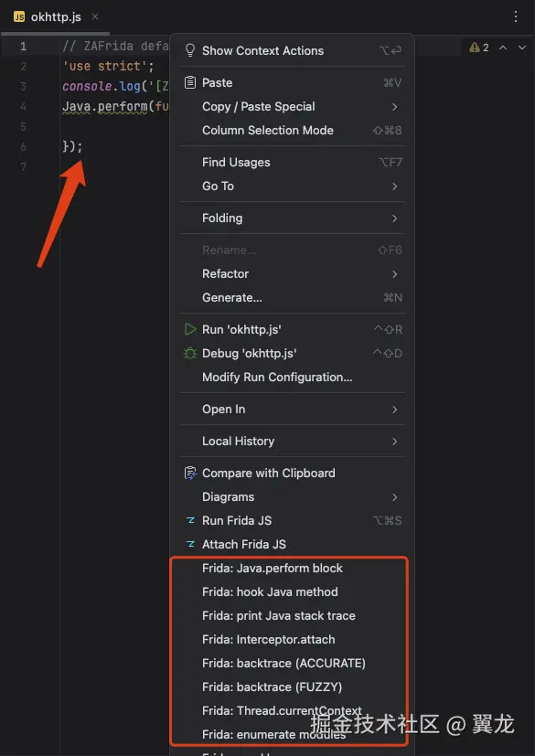
Task: Click the clipboard icon next to Paste
Action: 191,82
